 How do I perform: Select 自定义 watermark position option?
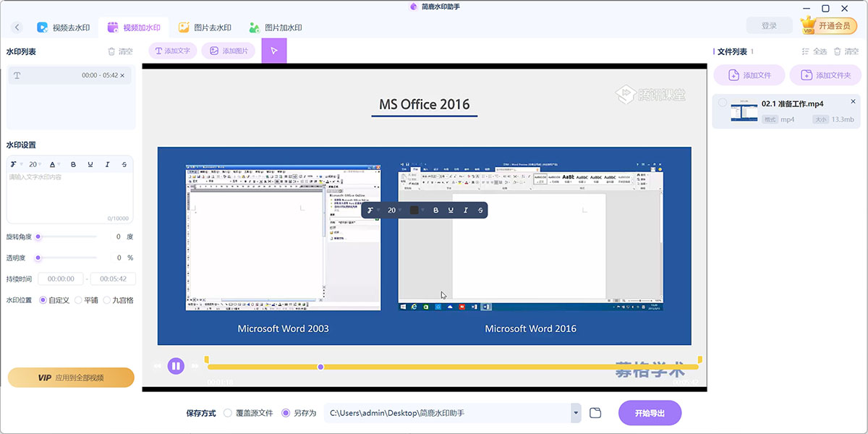pyautogui.click(x=54, y=299)
